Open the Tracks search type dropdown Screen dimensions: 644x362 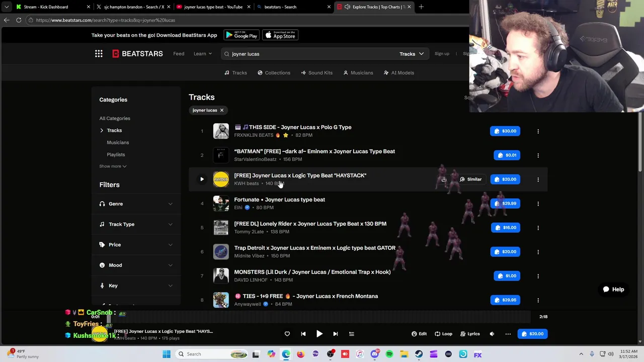point(412,54)
